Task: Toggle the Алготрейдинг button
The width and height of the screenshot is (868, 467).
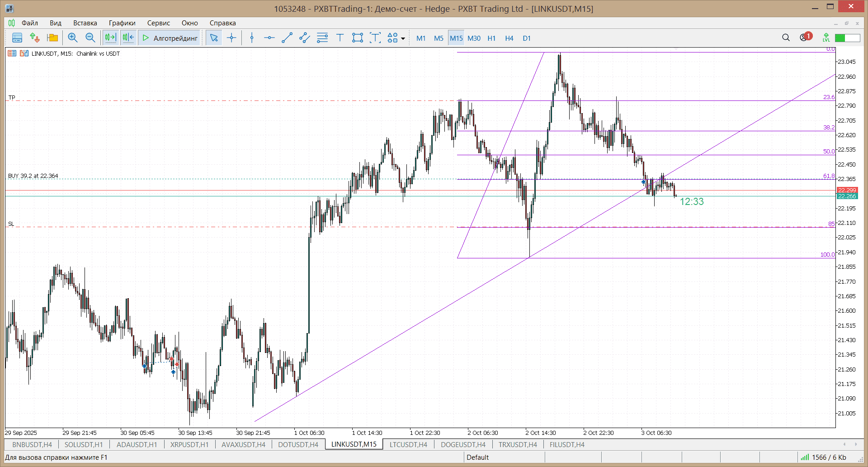Action: (170, 38)
